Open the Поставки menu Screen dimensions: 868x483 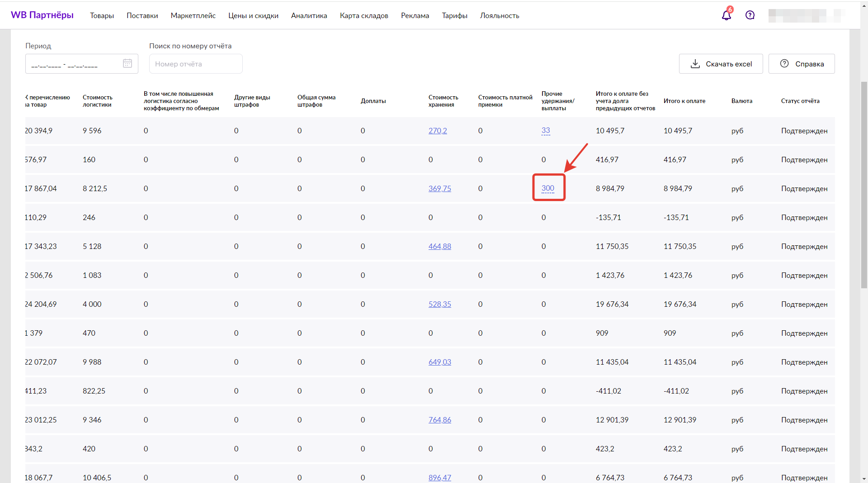pyautogui.click(x=142, y=16)
